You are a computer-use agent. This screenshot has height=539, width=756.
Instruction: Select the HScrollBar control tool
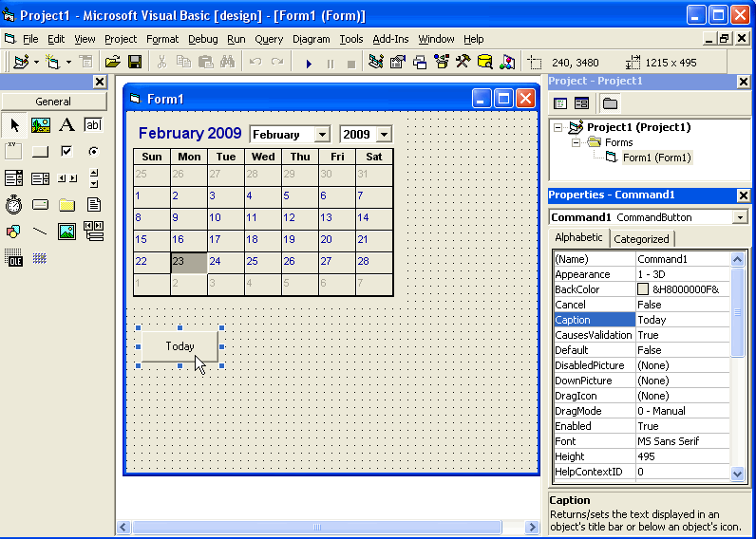click(67, 178)
